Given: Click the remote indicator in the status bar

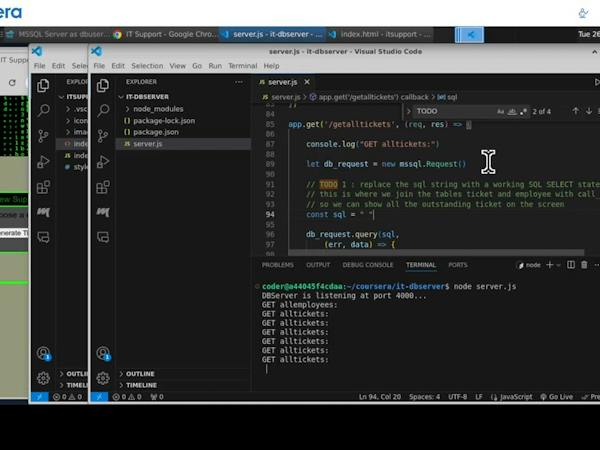Looking at the screenshot, I should tap(99, 397).
